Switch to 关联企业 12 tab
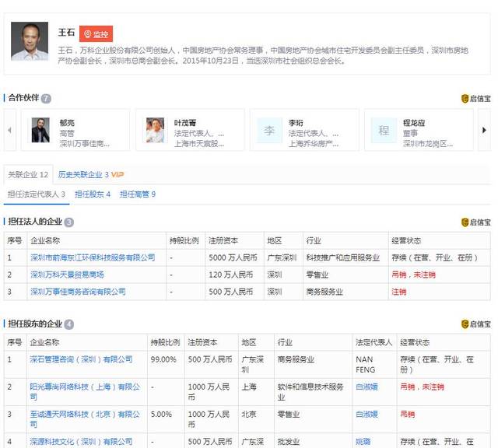The image size is (498, 448). click(x=28, y=175)
